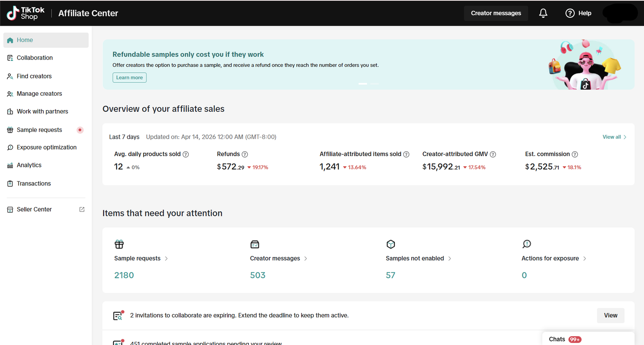This screenshot has width=644, height=345.
Task: Expand Sample requests card chevron
Action: [x=166, y=259]
